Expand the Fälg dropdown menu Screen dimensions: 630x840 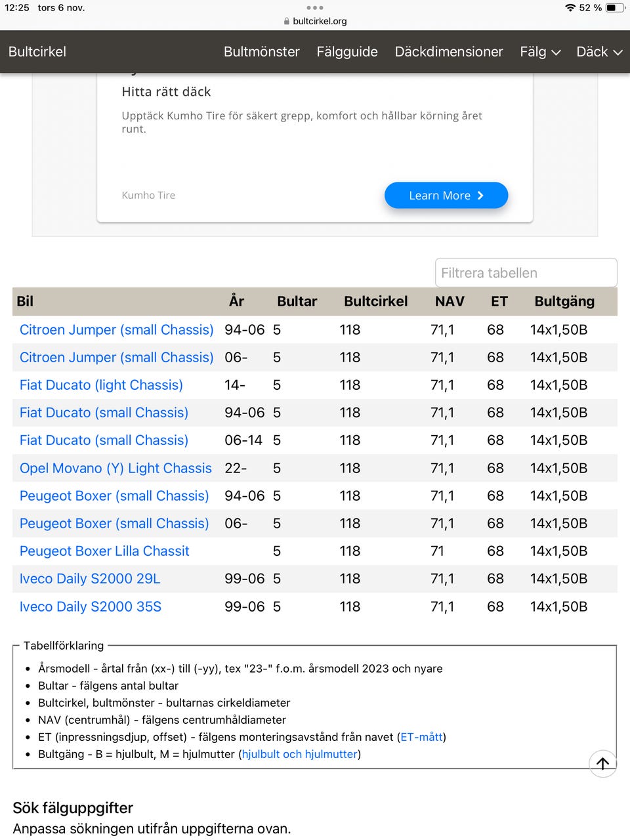pyautogui.click(x=539, y=52)
